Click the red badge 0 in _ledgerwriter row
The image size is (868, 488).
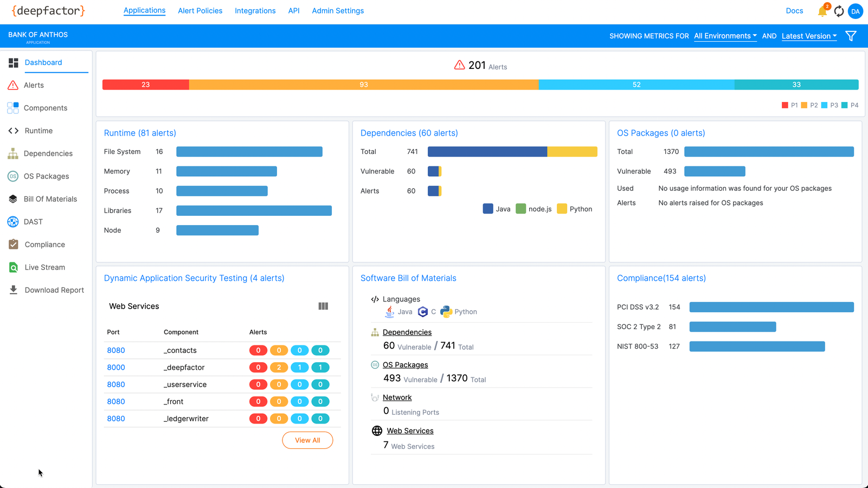pos(258,419)
